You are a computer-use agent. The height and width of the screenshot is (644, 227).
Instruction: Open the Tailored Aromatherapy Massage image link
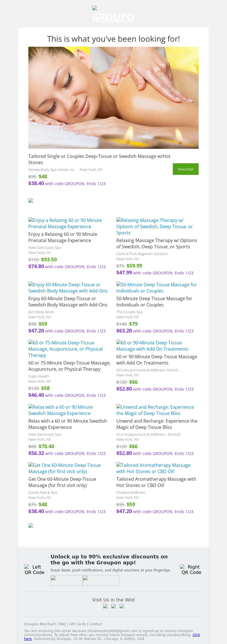click(x=153, y=468)
